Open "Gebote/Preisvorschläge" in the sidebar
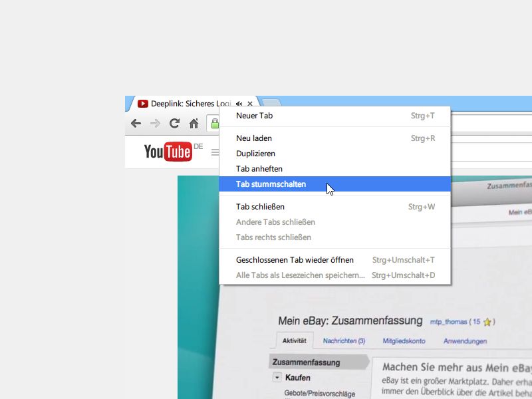 (320, 394)
